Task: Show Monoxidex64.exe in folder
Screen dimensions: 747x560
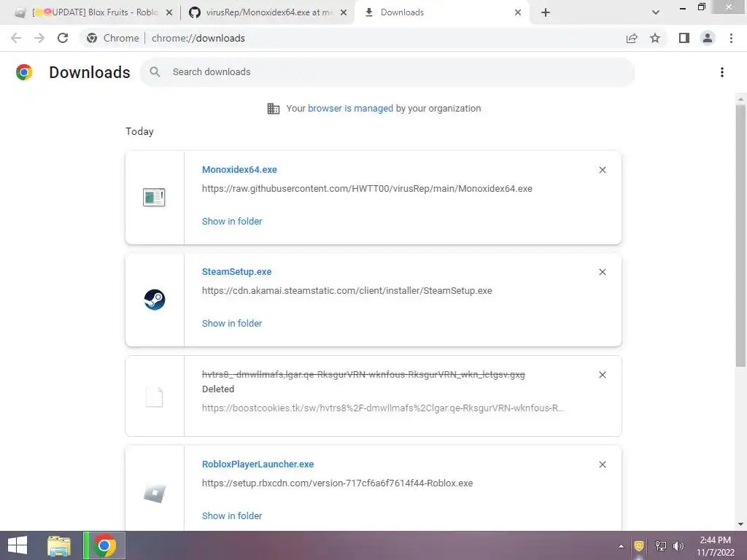Action: click(232, 221)
